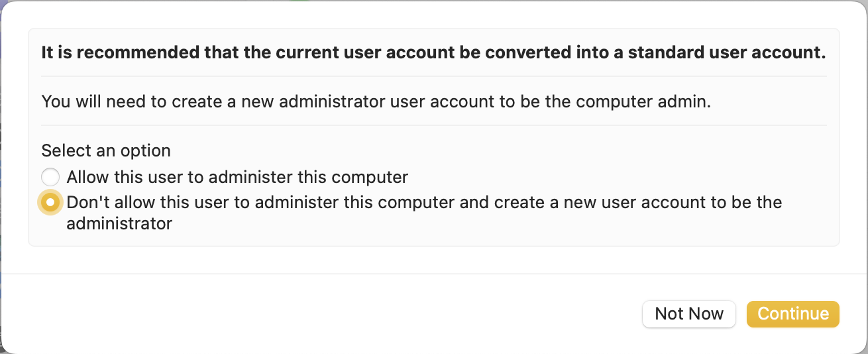Click the separator line beneath the bold heading

[434, 77]
